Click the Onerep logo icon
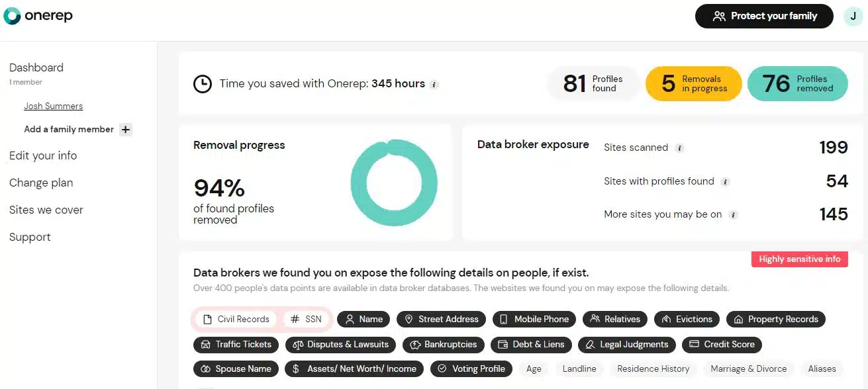The image size is (868, 389). coord(11,16)
